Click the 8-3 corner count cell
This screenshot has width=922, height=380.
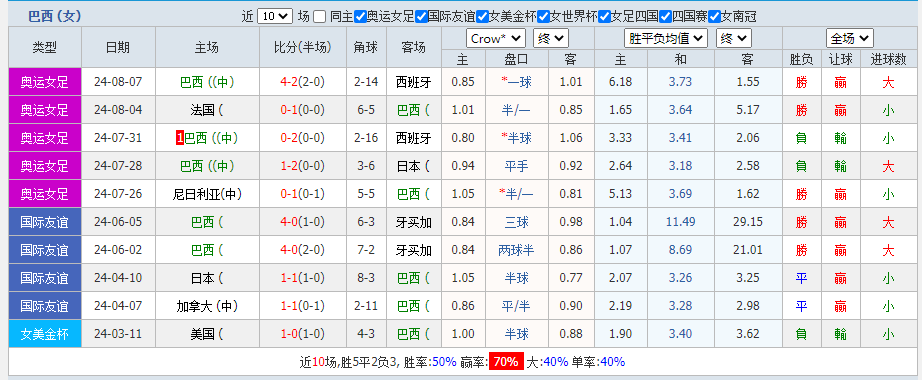point(366,278)
